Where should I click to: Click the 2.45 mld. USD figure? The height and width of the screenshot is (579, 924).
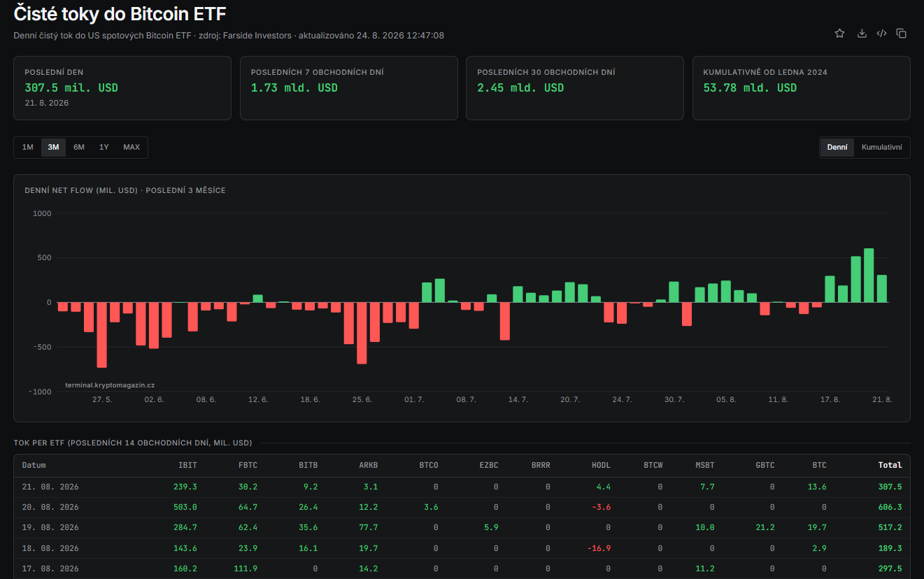[x=520, y=88]
